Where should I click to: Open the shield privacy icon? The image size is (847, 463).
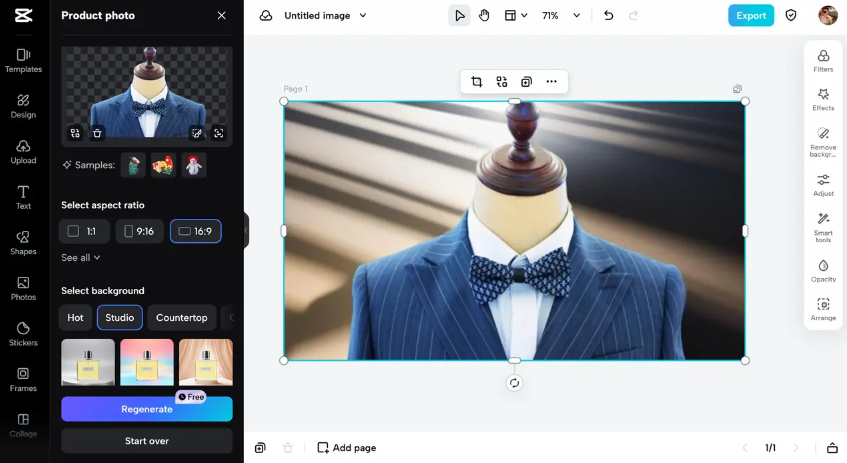click(x=791, y=16)
